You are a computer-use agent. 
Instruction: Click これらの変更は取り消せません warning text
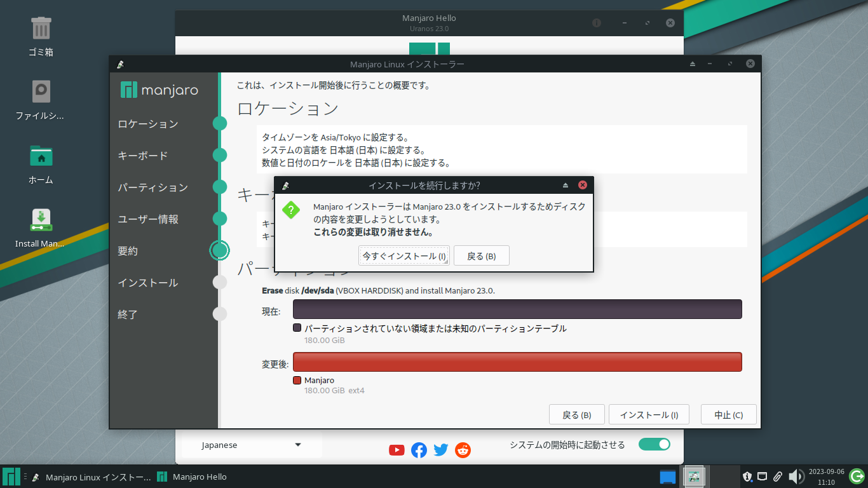coord(374,232)
